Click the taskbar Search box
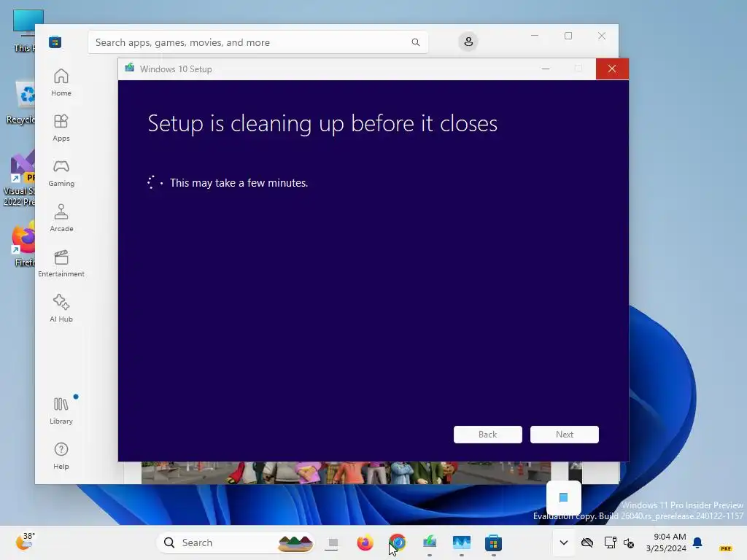 point(236,542)
